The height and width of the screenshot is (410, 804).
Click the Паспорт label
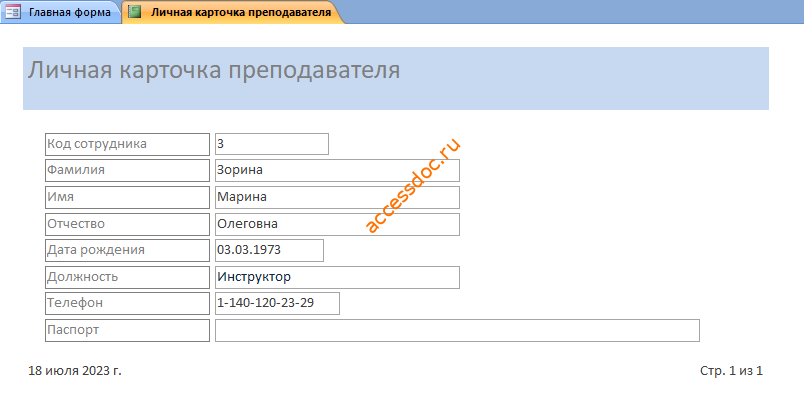click(x=127, y=331)
